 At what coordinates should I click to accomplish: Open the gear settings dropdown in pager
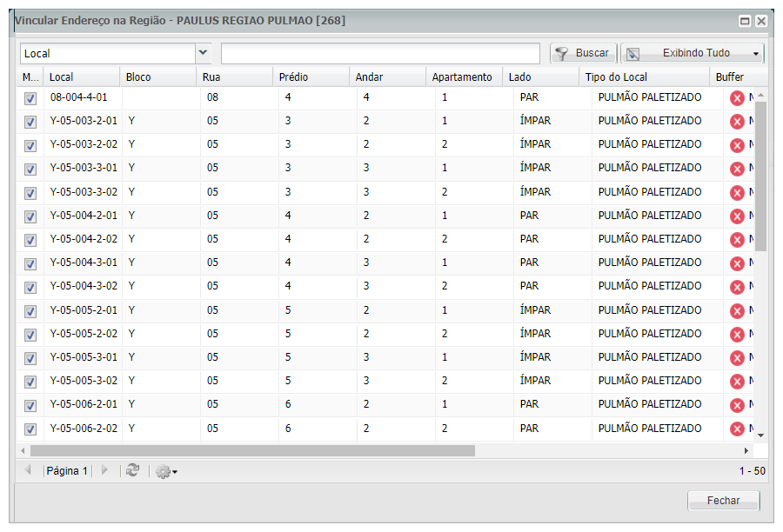(x=166, y=471)
